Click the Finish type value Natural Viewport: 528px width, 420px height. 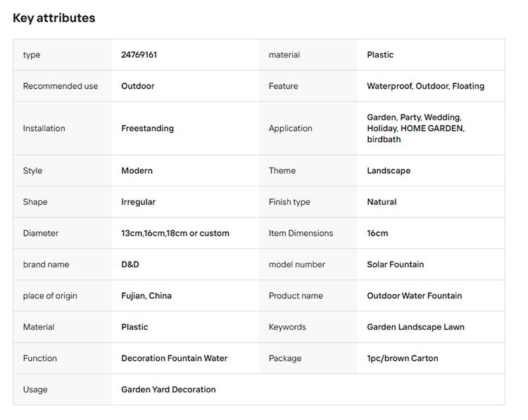(382, 202)
